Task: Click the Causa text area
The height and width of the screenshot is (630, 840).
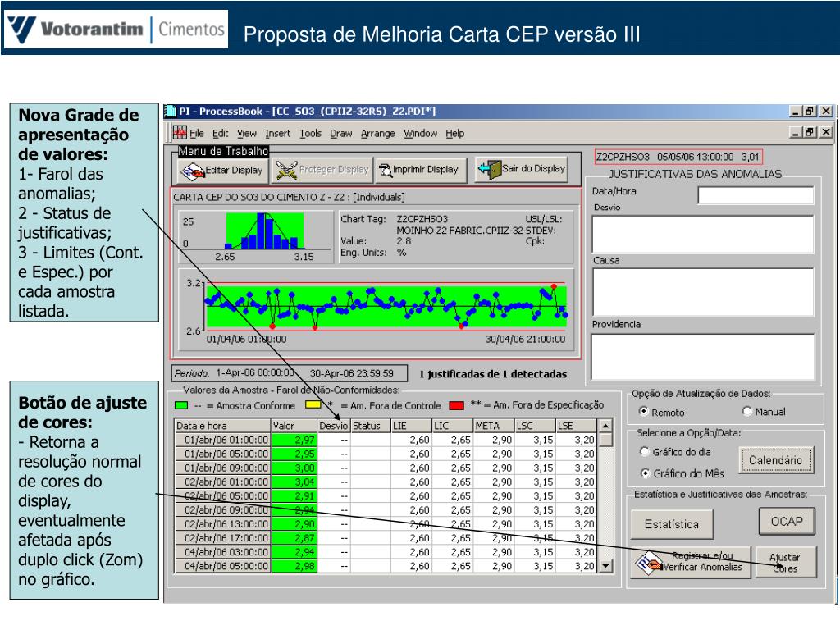Action: pyautogui.click(x=702, y=292)
